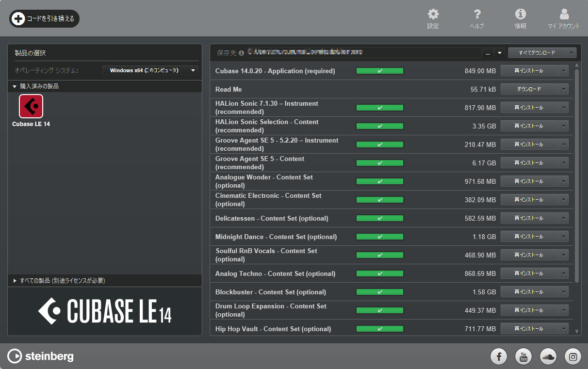Open My Account user icon
This screenshot has width=588, height=369.
pyautogui.click(x=564, y=15)
